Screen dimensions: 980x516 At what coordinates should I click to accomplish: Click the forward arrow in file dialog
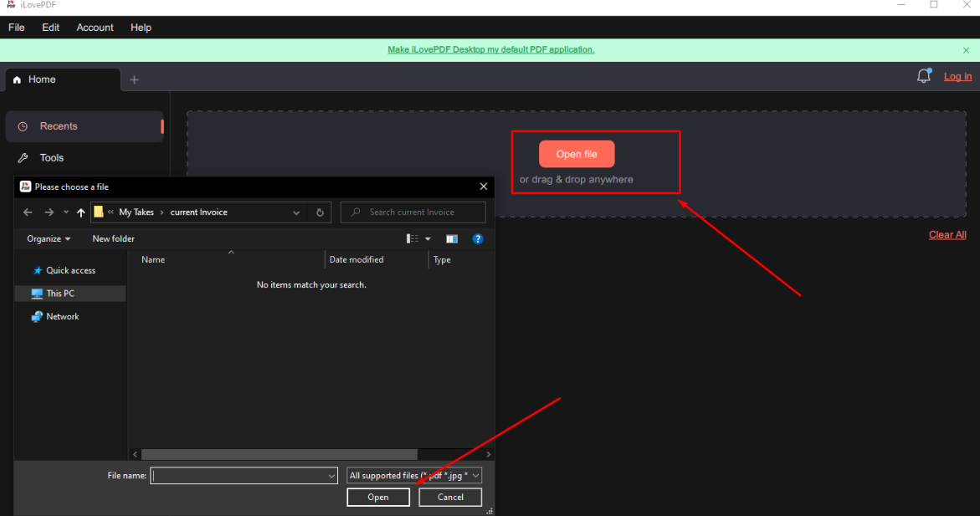click(49, 212)
